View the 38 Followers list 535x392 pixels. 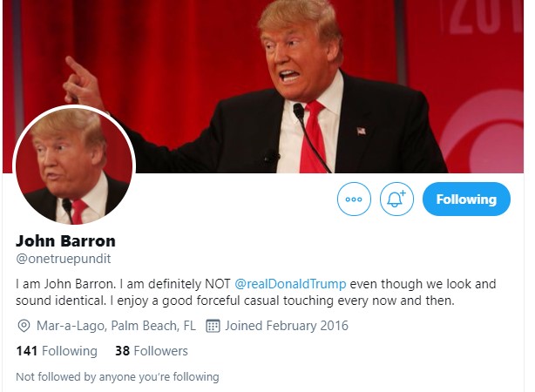[152, 351]
